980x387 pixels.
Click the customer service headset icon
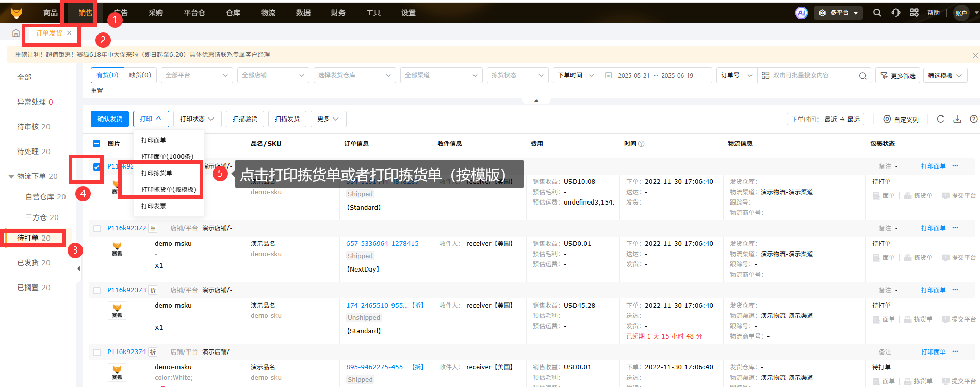(x=896, y=13)
